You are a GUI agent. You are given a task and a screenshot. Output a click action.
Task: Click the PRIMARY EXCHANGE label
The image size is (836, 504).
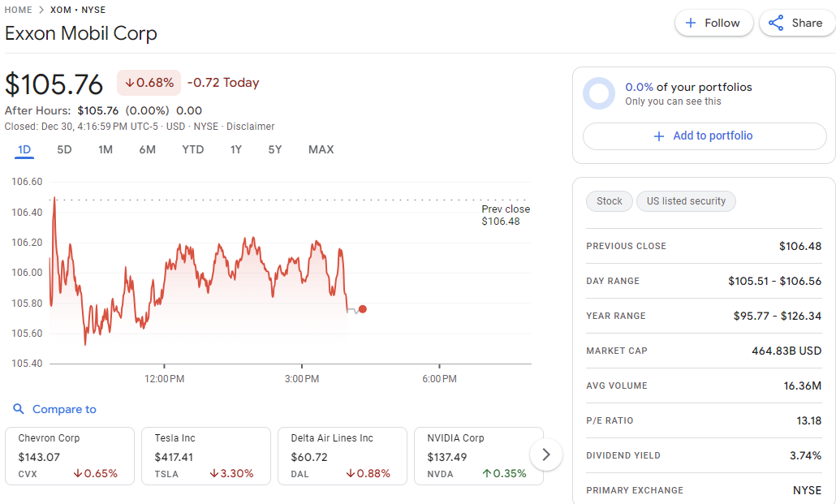635,490
